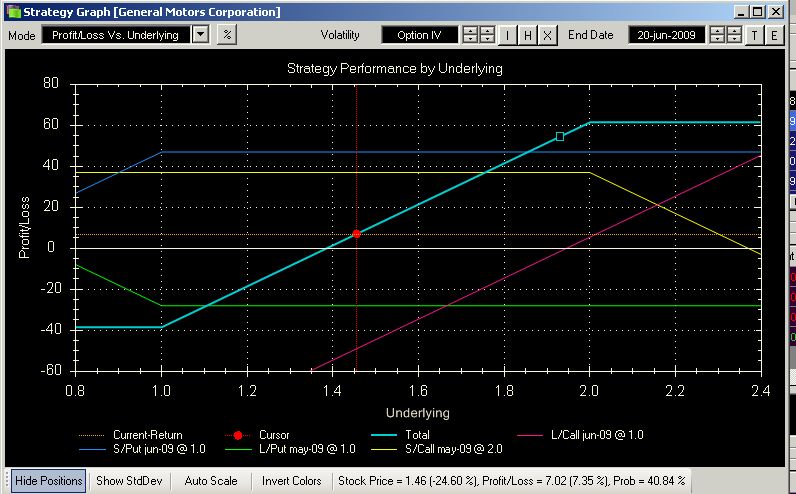This screenshot has width=796, height=494.
Task: Maximize the Strategy Graph window
Action: tap(757, 12)
